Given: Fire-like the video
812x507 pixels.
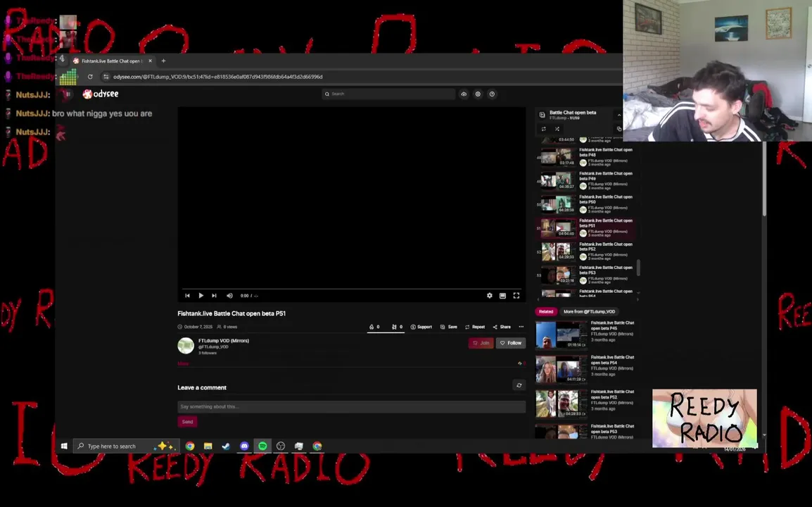Looking at the screenshot, I should point(374,327).
